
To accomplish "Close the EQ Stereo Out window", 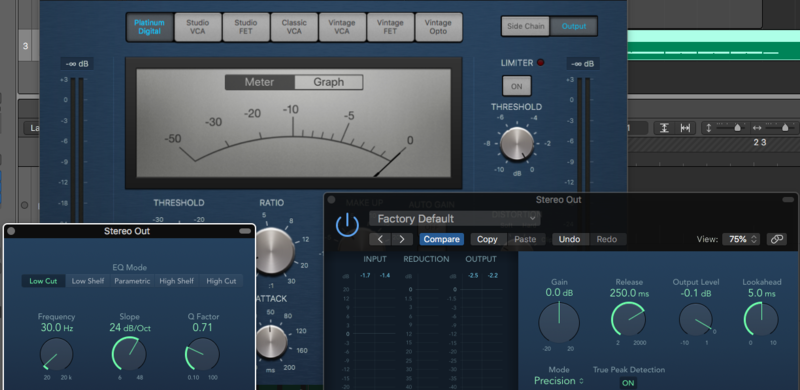I will (11, 231).
